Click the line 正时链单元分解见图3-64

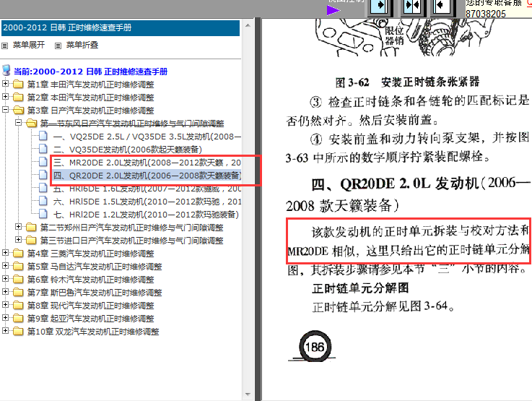(383, 307)
